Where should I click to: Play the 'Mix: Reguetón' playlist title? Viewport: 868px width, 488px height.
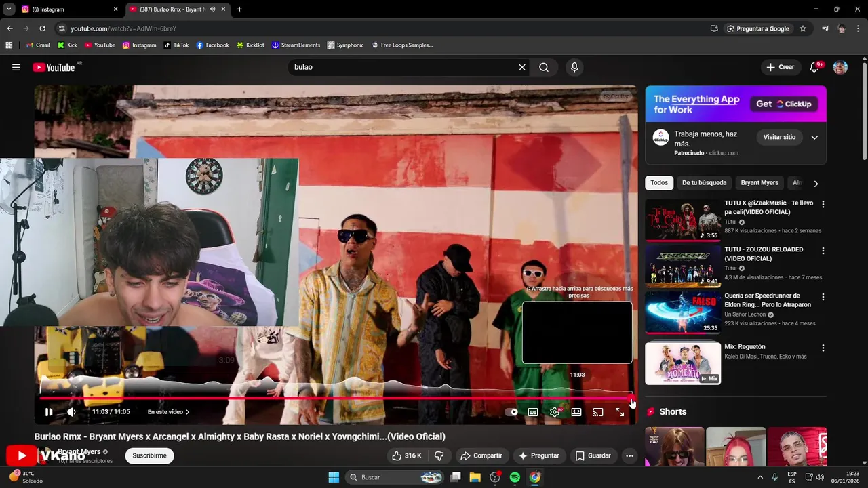(745, 346)
